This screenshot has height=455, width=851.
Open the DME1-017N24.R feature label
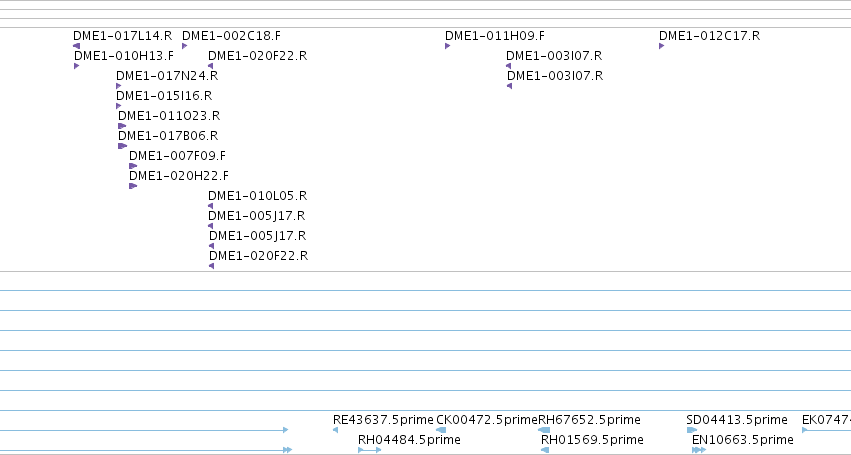pyautogui.click(x=167, y=76)
